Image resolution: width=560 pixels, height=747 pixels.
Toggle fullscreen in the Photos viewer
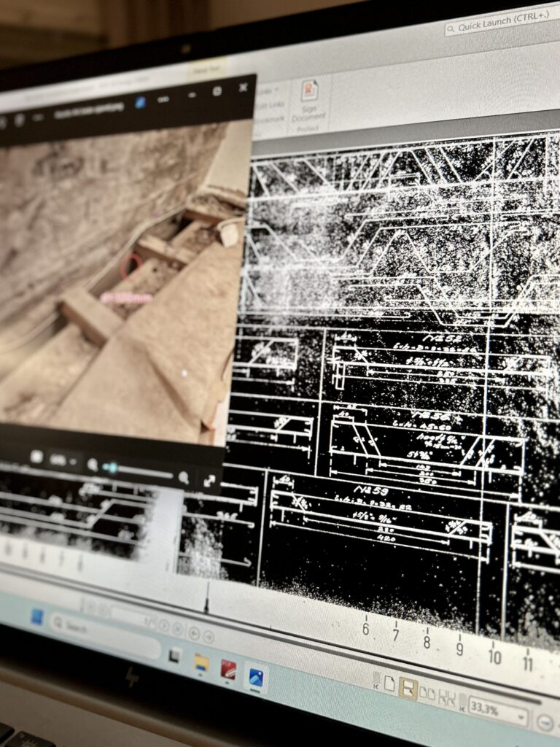[210, 481]
